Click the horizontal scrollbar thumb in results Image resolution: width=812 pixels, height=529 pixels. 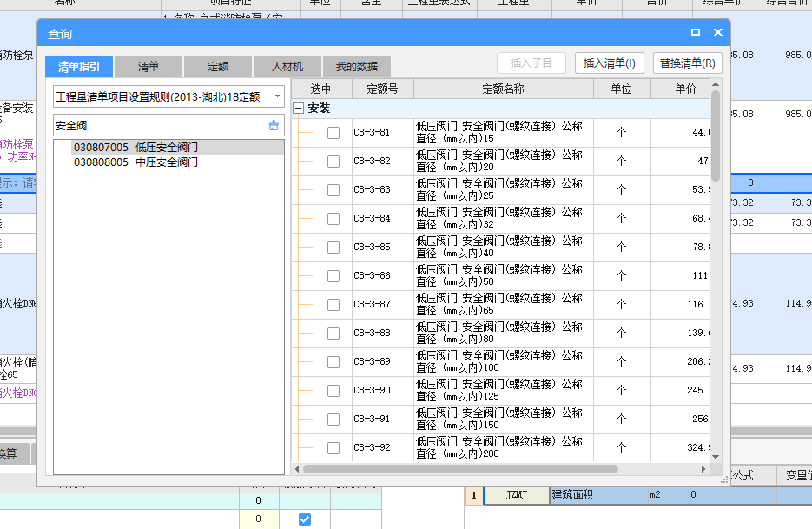[461, 469]
